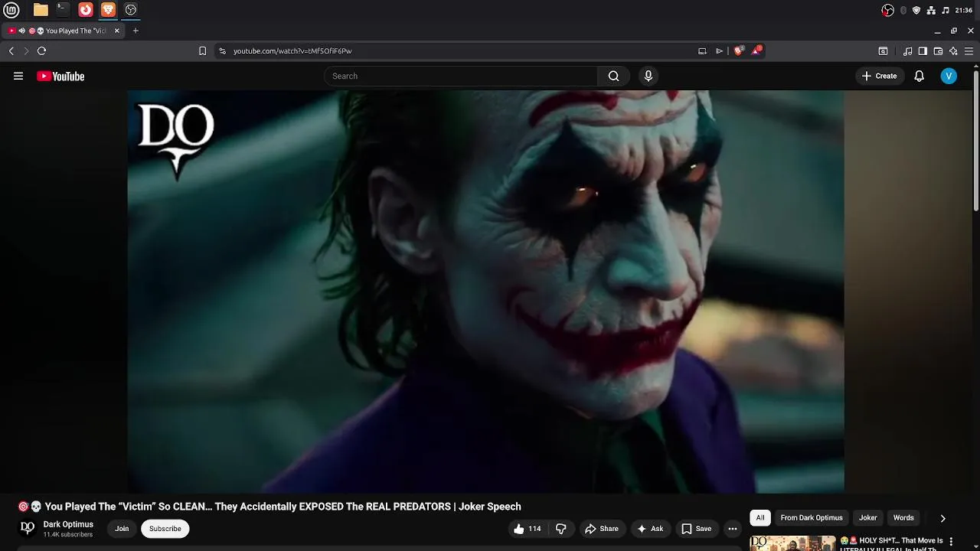Screen dimensions: 980x551
Task: Click the YouTube search box
Action: click(x=461, y=76)
